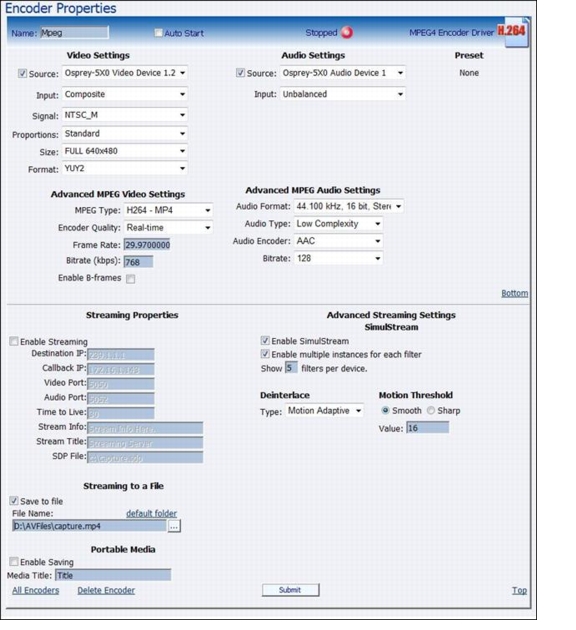
Task: Click the Stream Info field
Action: tap(145, 428)
